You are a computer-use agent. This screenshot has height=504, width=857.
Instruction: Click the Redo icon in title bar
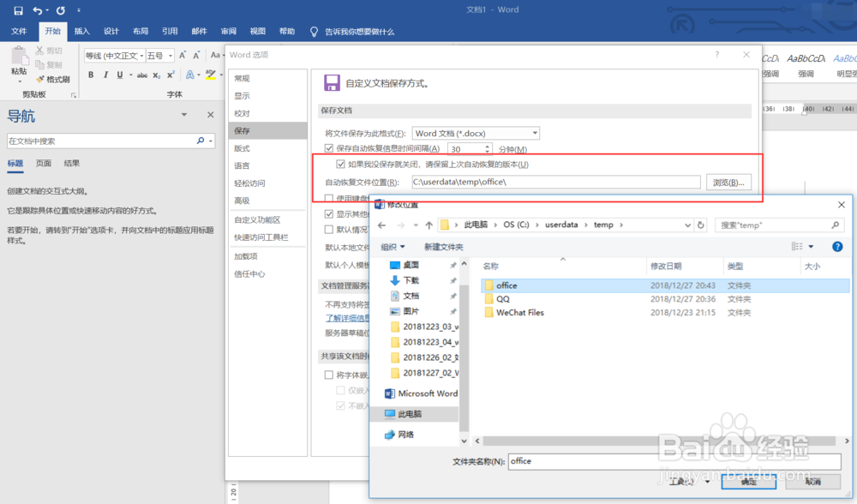(x=60, y=10)
